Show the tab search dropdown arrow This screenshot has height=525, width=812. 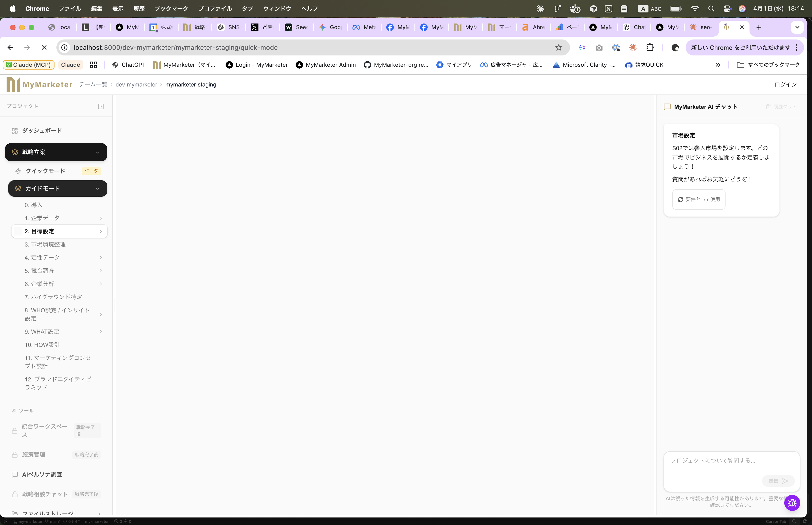point(797,27)
